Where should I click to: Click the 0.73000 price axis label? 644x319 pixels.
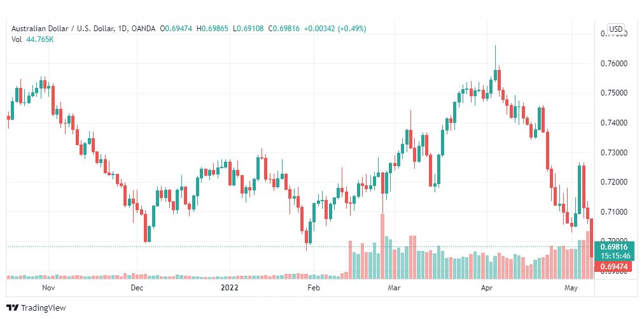coord(614,153)
